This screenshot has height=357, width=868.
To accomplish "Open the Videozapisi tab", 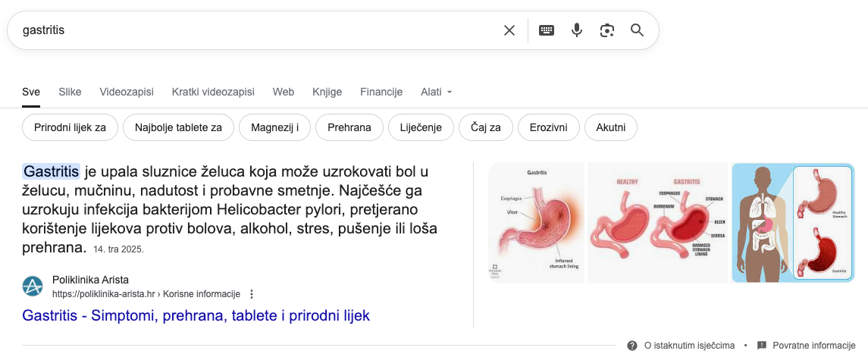I will (x=127, y=92).
